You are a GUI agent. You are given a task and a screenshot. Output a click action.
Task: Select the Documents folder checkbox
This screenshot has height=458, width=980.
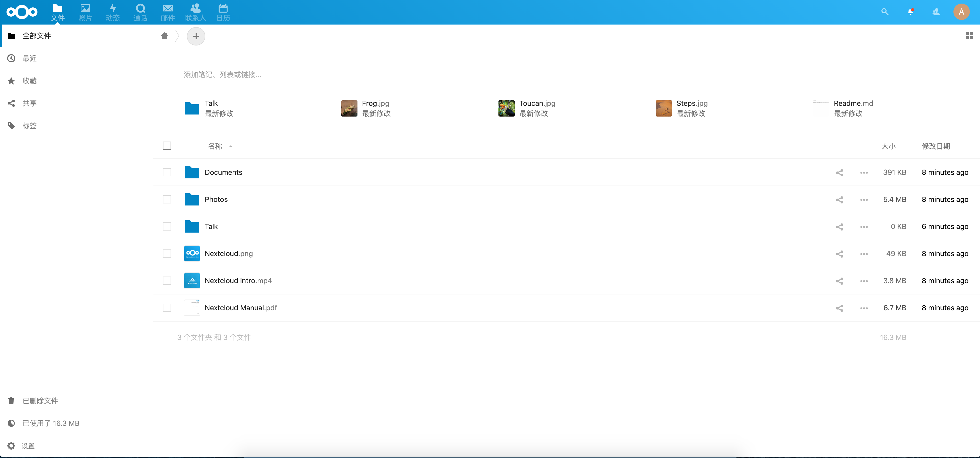[x=167, y=173]
